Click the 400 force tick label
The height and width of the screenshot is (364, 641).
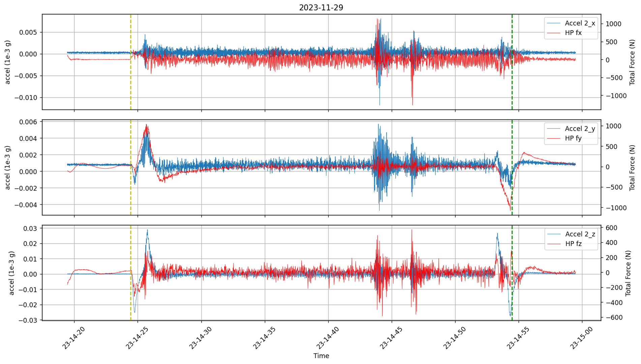point(611,243)
